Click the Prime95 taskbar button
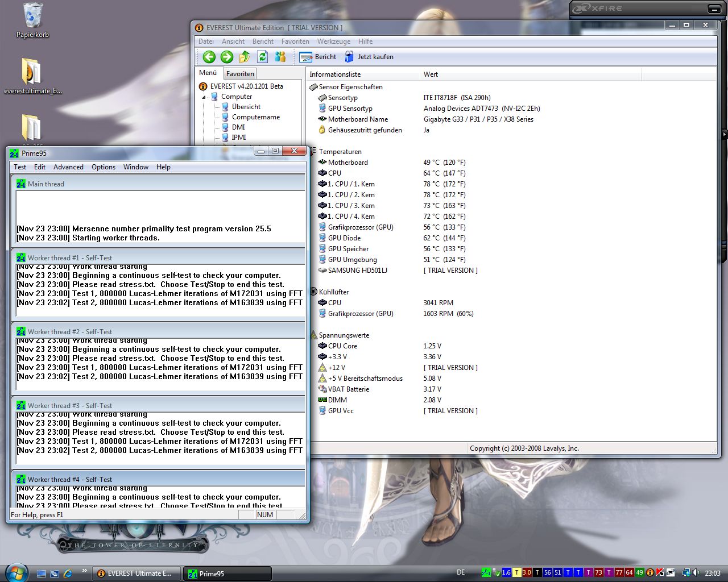This screenshot has height=582, width=728. (x=227, y=573)
